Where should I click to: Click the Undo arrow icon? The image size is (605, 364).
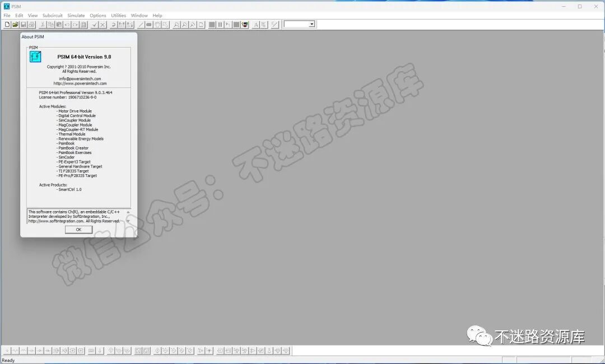[x=67, y=24]
